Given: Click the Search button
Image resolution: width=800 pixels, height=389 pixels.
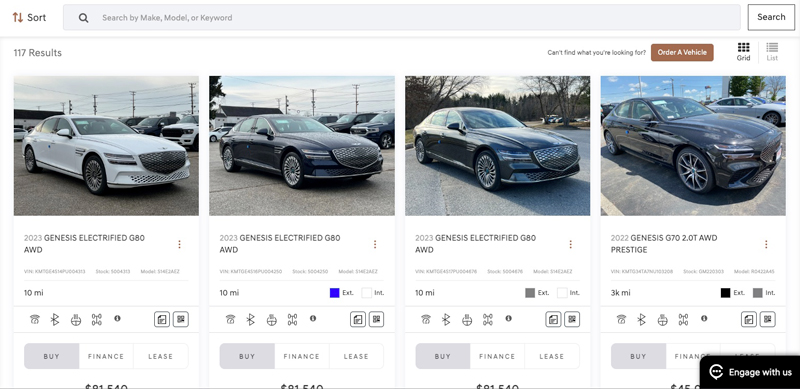Looking at the screenshot, I should [771, 17].
